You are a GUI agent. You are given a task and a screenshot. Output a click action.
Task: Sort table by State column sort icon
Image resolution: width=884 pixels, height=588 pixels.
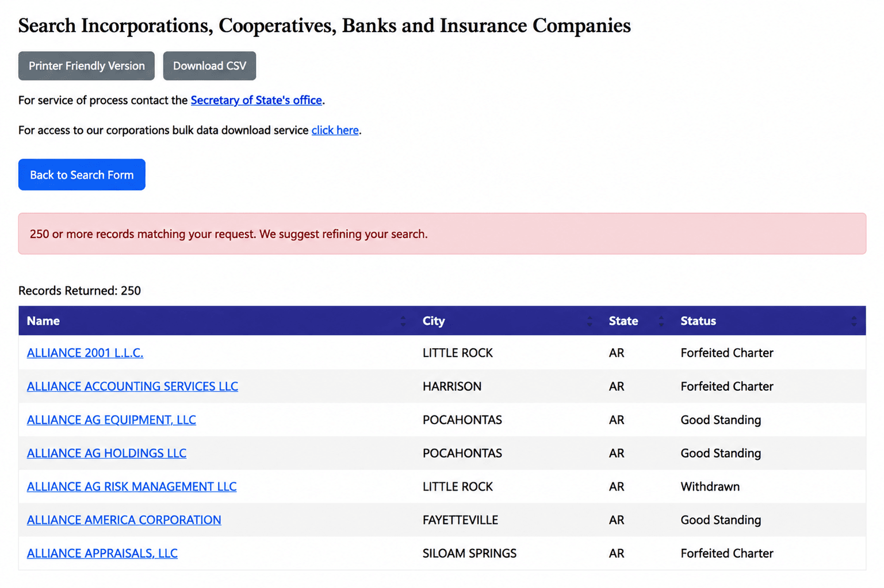click(x=661, y=321)
